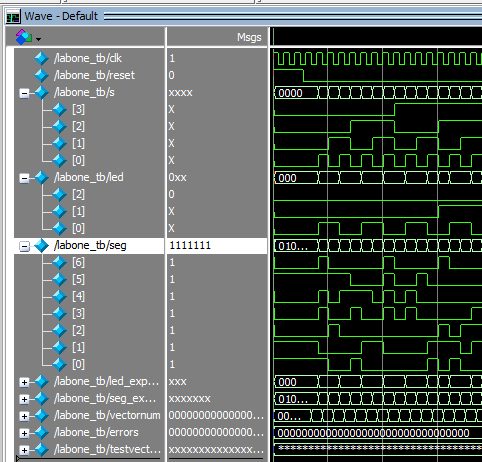Click the diamond icon of /labone_tb/reset

[x=42, y=76]
